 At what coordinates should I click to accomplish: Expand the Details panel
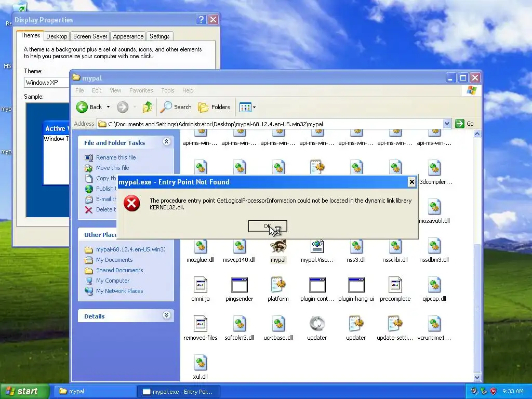tap(166, 315)
